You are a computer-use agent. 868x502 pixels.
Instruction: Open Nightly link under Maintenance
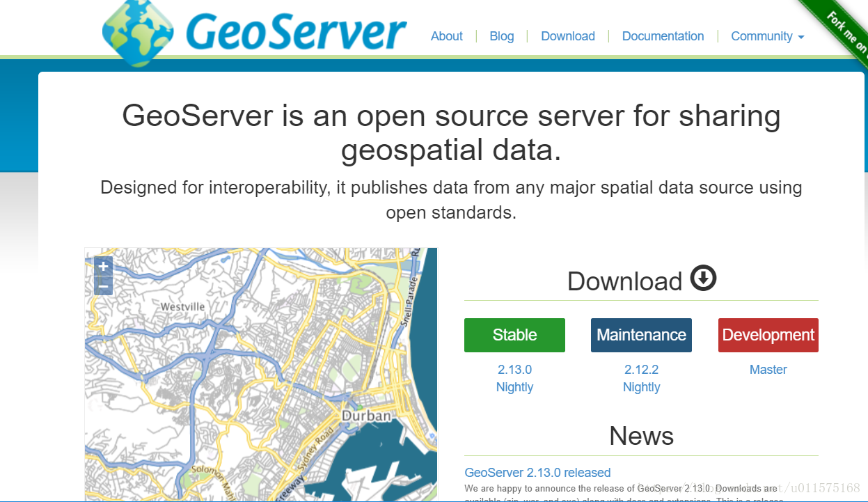tap(641, 387)
